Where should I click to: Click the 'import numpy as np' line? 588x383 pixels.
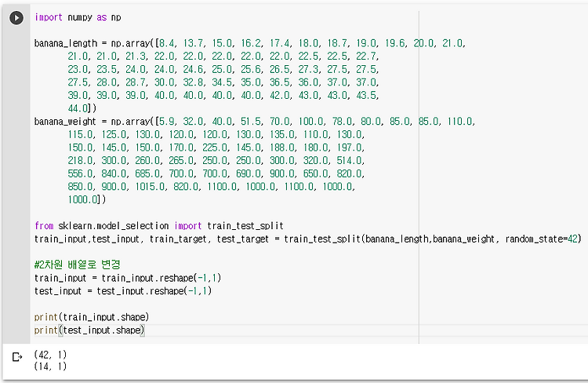(78, 17)
